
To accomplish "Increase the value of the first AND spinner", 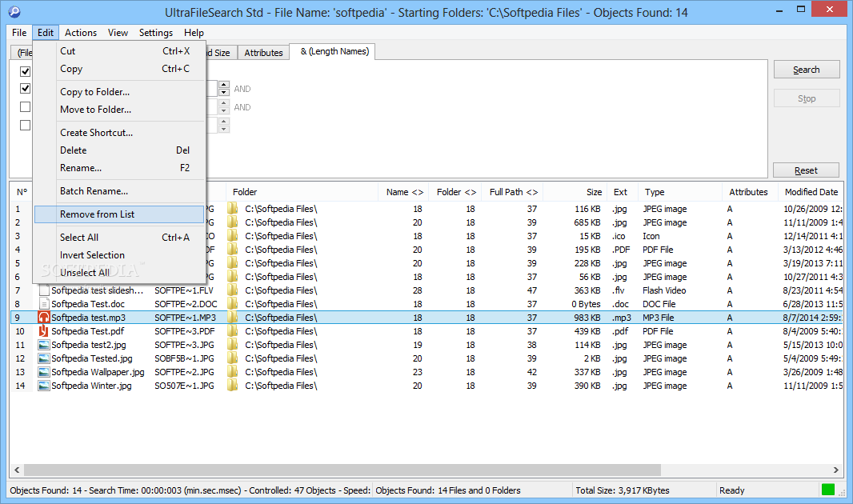I will coord(223,85).
